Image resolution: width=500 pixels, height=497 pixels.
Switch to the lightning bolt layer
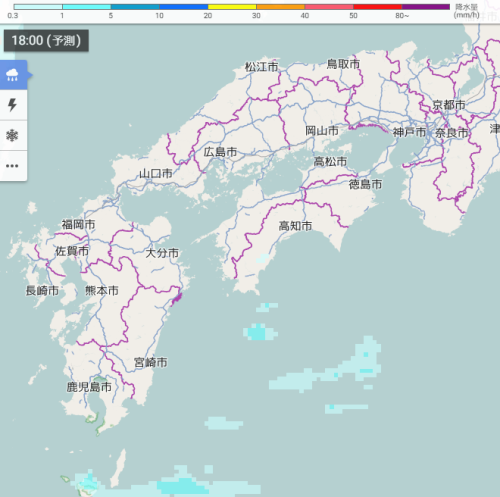pyautogui.click(x=13, y=105)
